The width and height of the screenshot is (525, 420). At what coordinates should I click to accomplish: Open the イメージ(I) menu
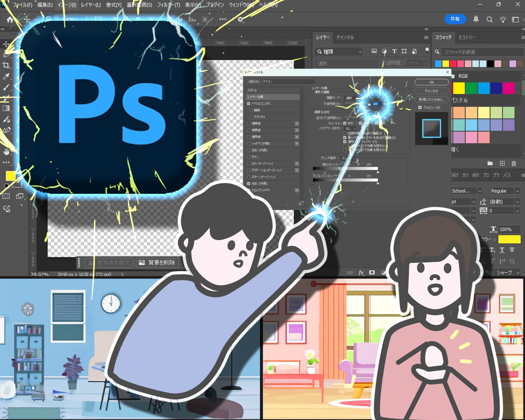click(x=67, y=5)
